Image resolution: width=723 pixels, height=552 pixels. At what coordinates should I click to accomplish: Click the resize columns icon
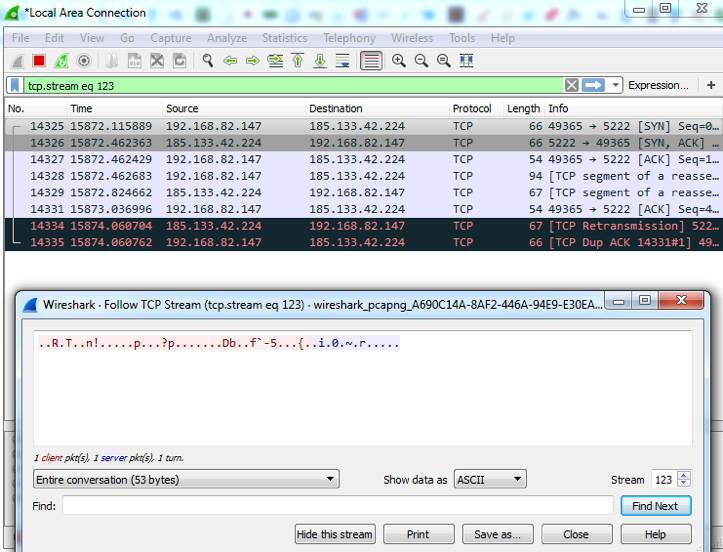pos(466,60)
